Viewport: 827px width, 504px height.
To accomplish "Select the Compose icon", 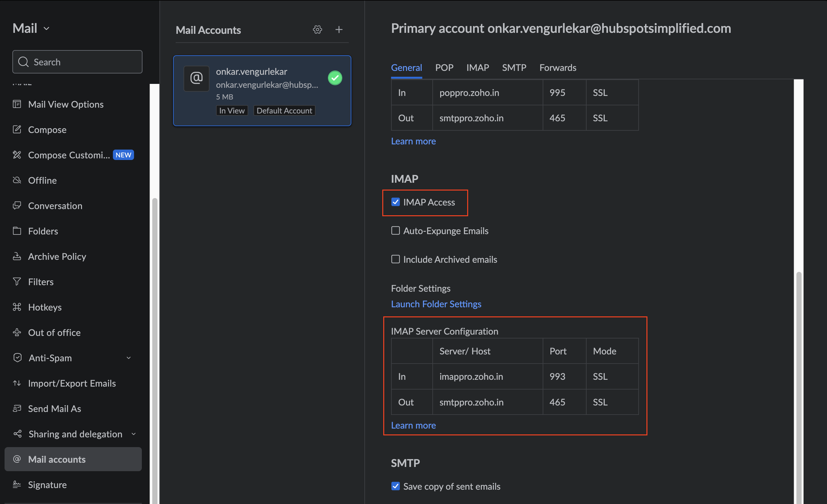I will tap(17, 129).
